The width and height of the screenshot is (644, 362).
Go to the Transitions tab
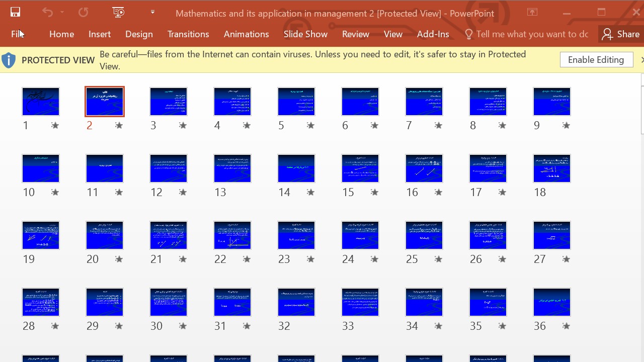pos(188,34)
